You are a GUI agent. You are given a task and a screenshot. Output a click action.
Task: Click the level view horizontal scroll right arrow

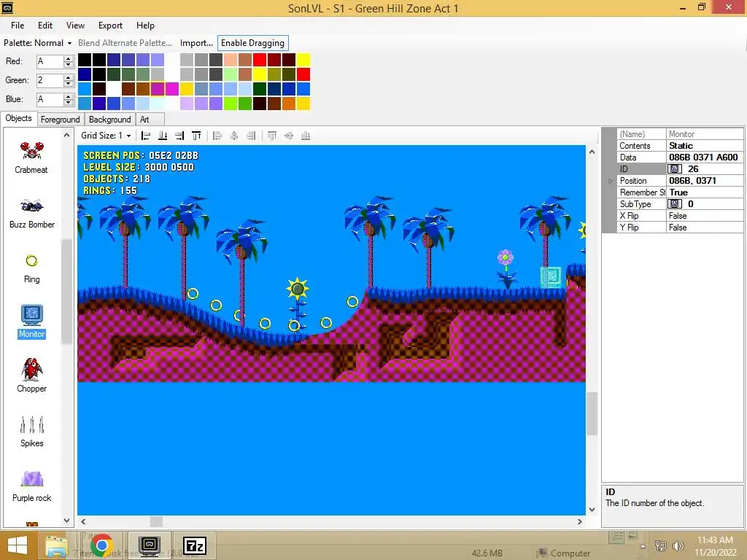(x=579, y=521)
